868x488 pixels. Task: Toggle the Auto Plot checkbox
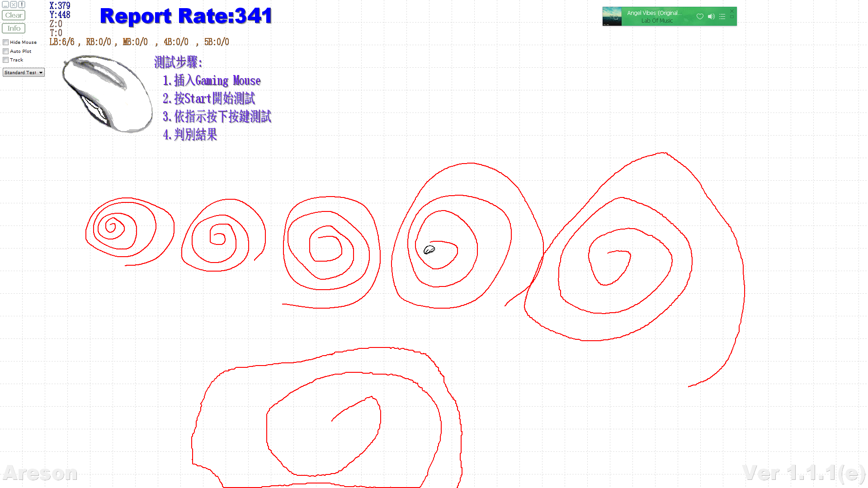6,52
